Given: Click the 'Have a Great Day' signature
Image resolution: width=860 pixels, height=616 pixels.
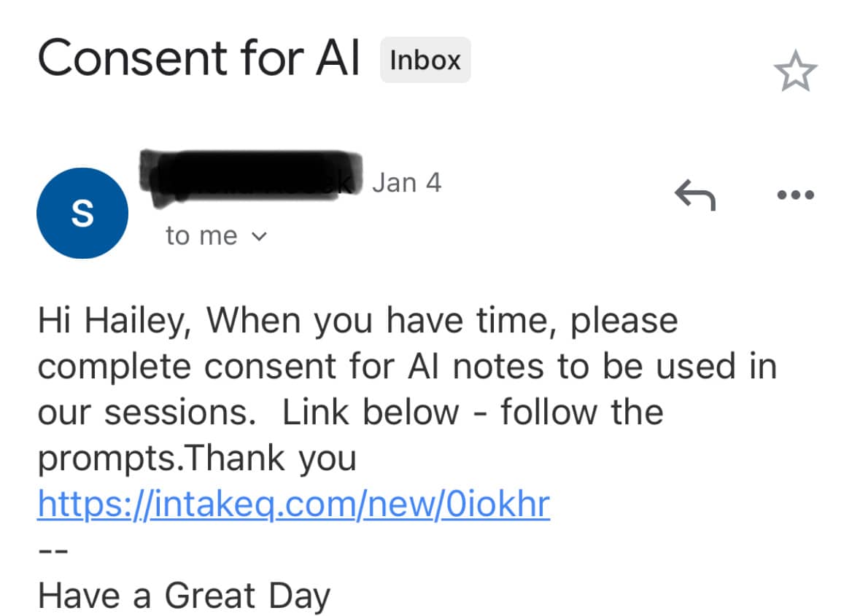Looking at the screenshot, I should click(x=184, y=596).
